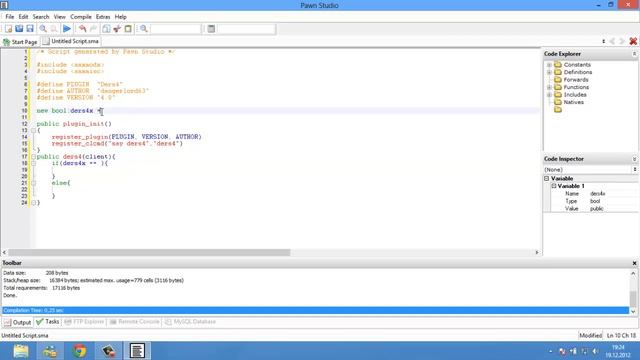Viewport: 640px width, 360px height.
Task: Click the volume icon in system tray
Action: coord(595,351)
